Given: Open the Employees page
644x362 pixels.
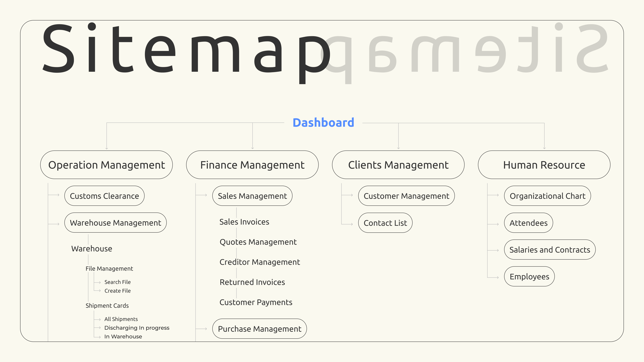Looking at the screenshot, I should [529, 277].
